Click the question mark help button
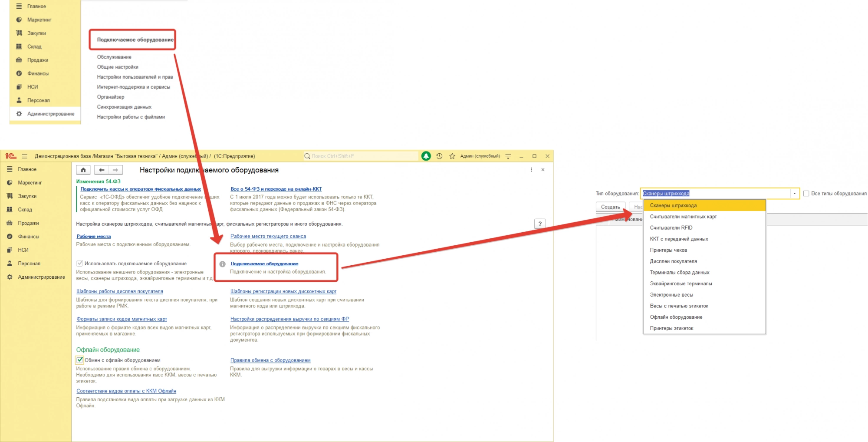The width and height of the screenshot is (868, 442). (x=540, y=224)
